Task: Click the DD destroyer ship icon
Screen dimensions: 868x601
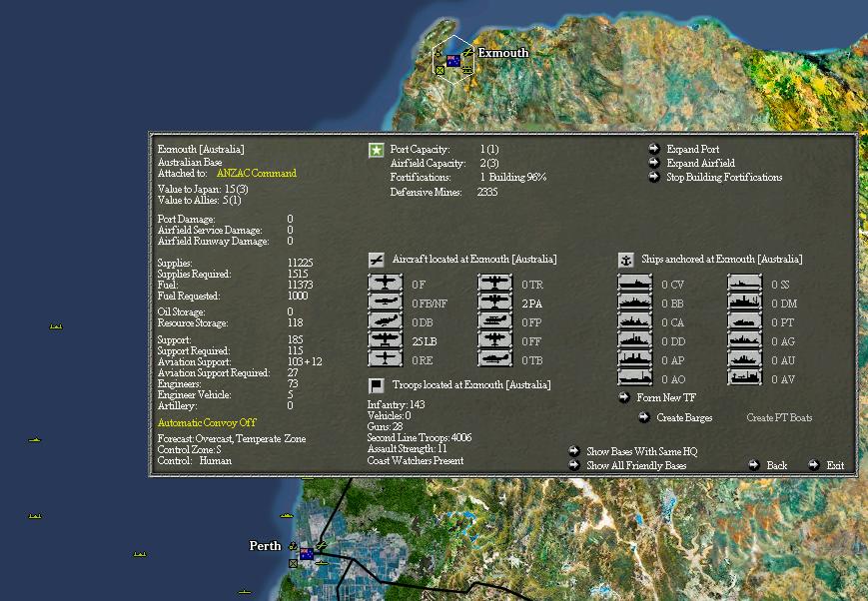Action: coord(635,341)
